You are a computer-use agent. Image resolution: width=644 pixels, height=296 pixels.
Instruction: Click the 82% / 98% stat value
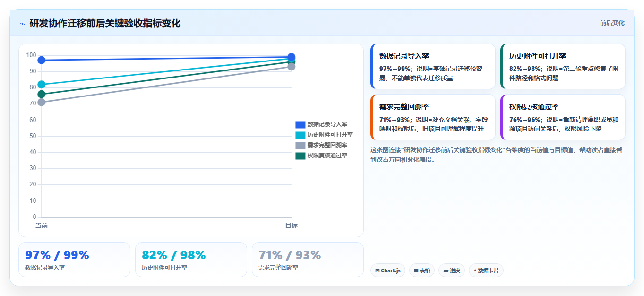[x=174, y=255]
